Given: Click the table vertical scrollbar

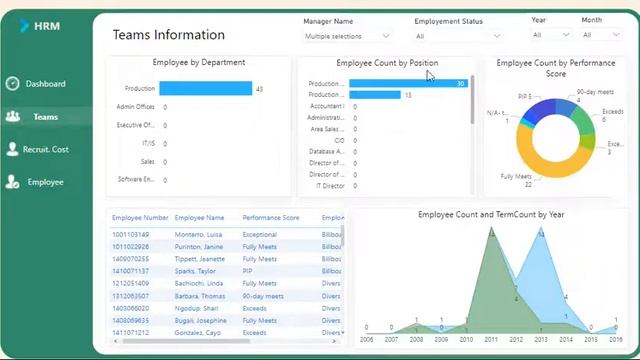Looking at the screenshot, I should tap(342, 236).
